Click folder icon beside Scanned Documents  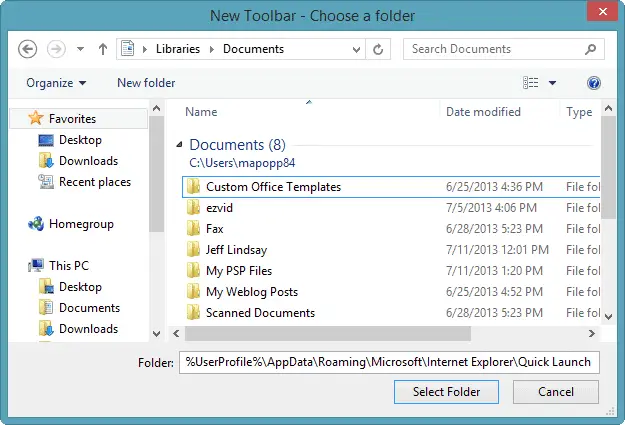pyautogui.click(x=193, y=312)
